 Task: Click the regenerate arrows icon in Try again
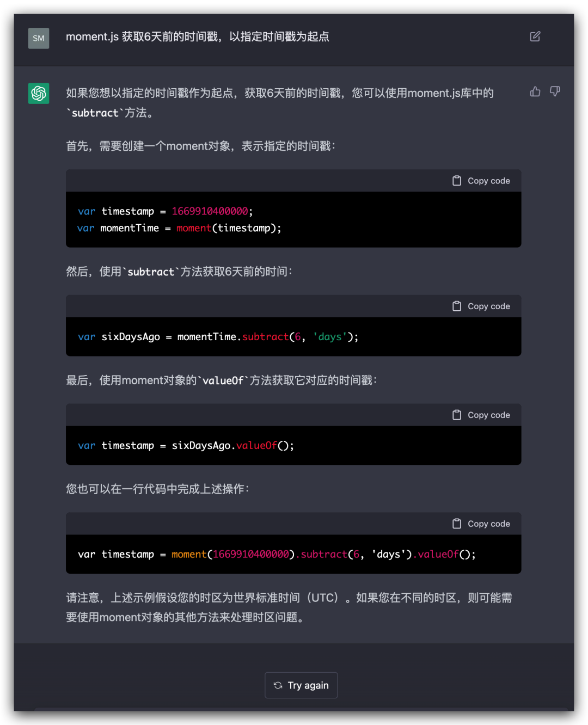coord(278,685)
